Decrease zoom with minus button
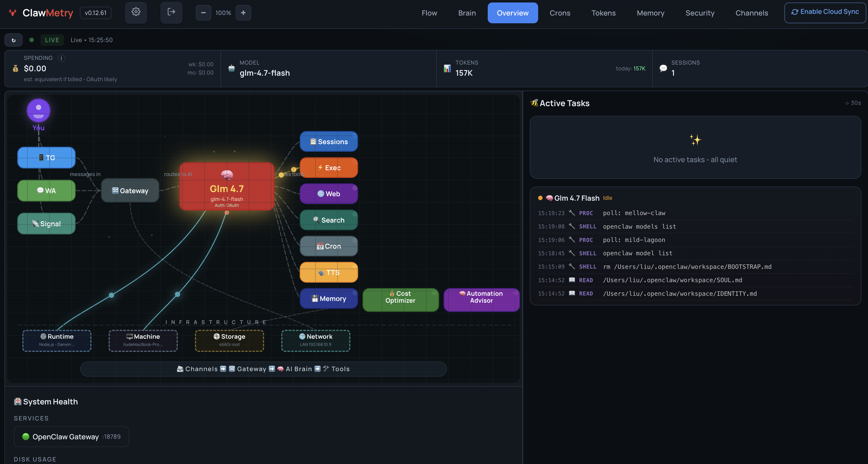868x464 pixels. click(x=203, y=13)
